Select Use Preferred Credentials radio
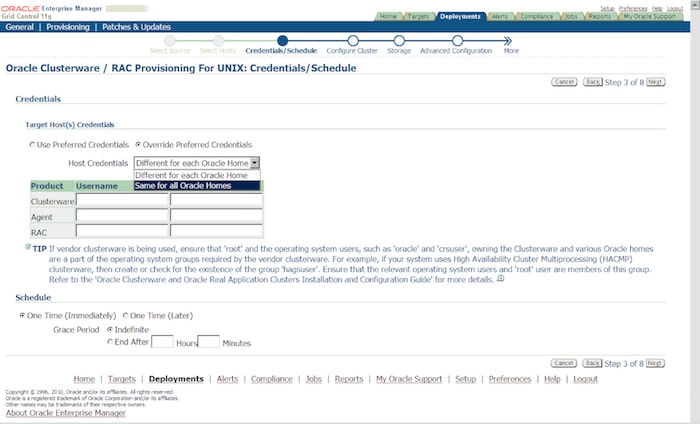The height and width of the screenshot is (424, 700). (32, 145)
